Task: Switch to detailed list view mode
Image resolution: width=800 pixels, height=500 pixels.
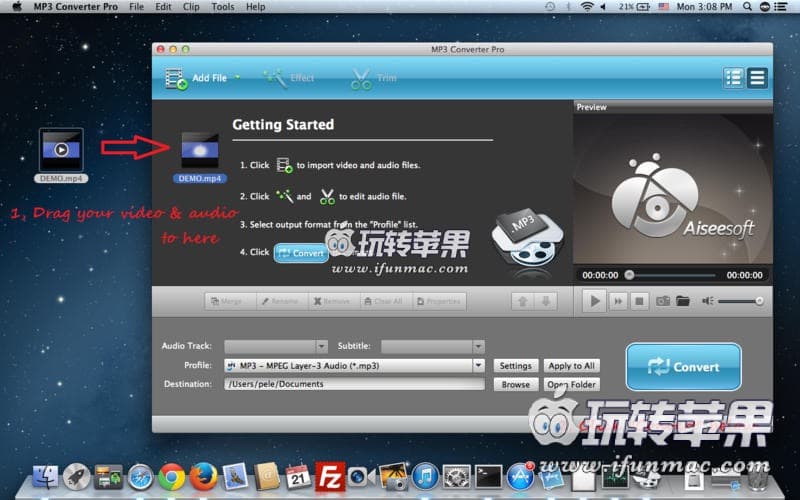Action: pos(733,78)
